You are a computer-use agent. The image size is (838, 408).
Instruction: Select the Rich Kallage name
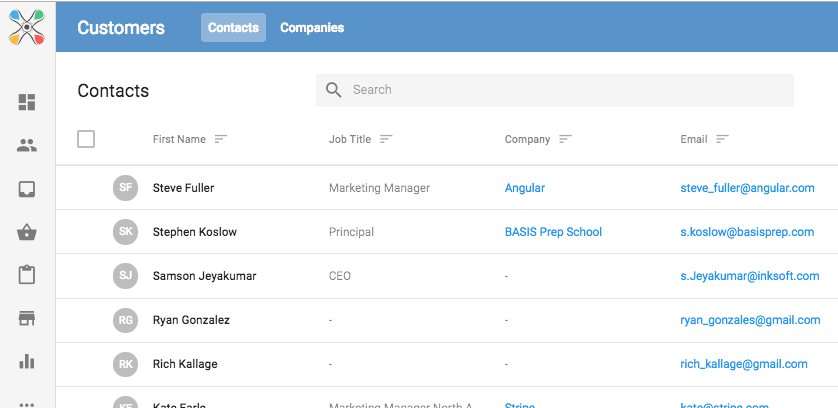click(x=185, y=364)
